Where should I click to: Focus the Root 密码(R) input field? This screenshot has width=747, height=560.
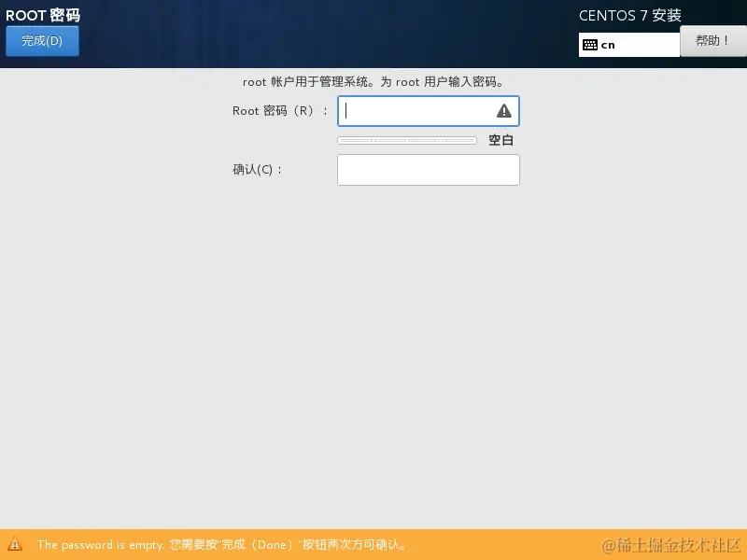point(420,111)
